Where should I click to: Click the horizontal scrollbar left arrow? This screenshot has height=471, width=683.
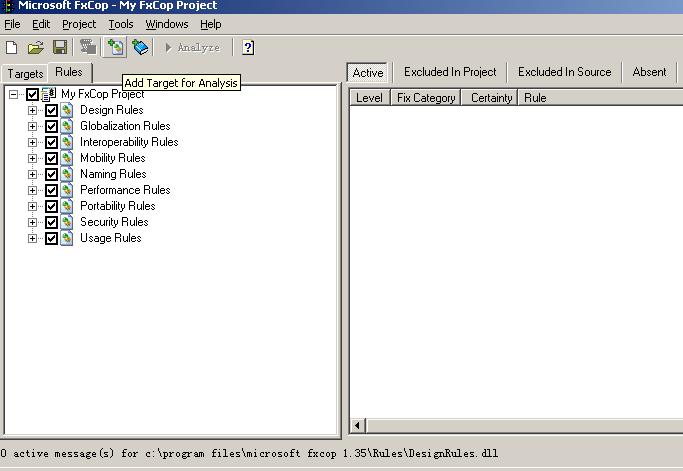pos(357,425)
